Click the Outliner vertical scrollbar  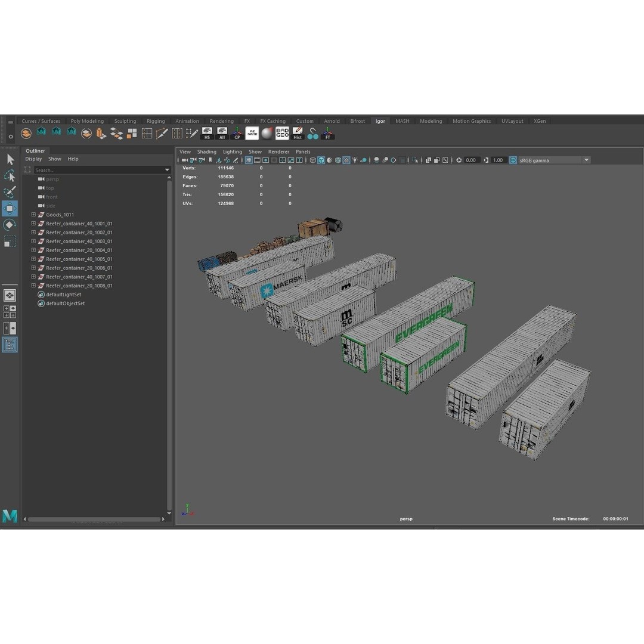169,345
